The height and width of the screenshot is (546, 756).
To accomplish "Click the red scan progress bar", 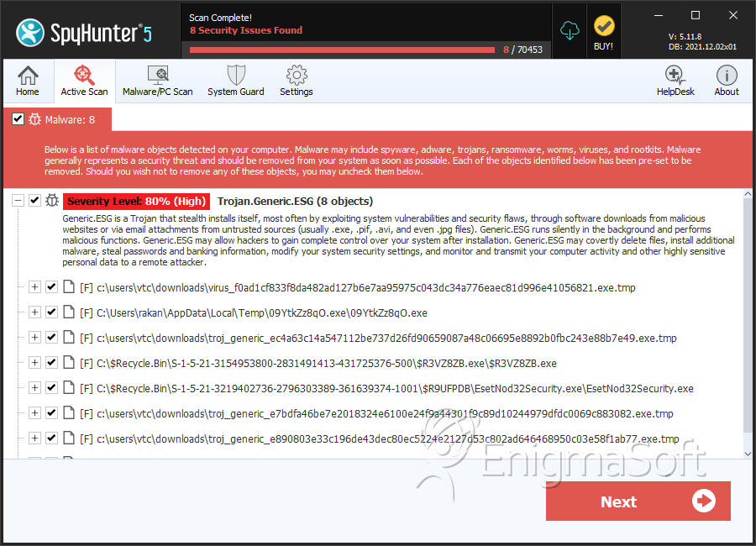I will [342, 50].
